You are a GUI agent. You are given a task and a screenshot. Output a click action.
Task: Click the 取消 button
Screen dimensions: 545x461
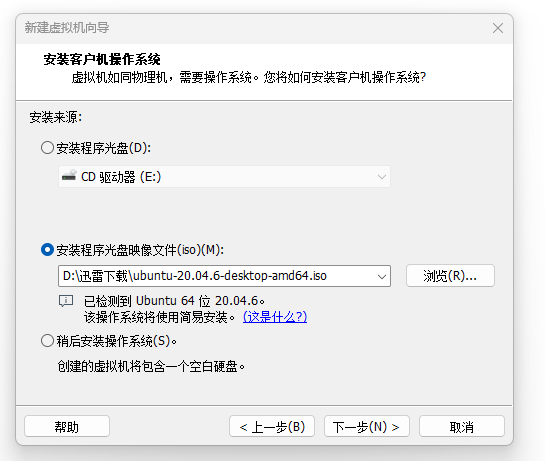[462, 427]
